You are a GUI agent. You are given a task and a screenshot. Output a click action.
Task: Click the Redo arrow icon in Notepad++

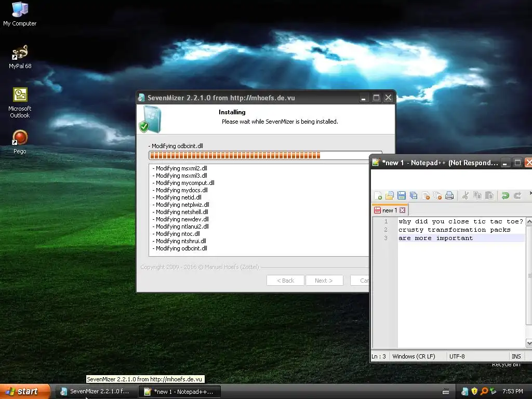pos(517,195)
